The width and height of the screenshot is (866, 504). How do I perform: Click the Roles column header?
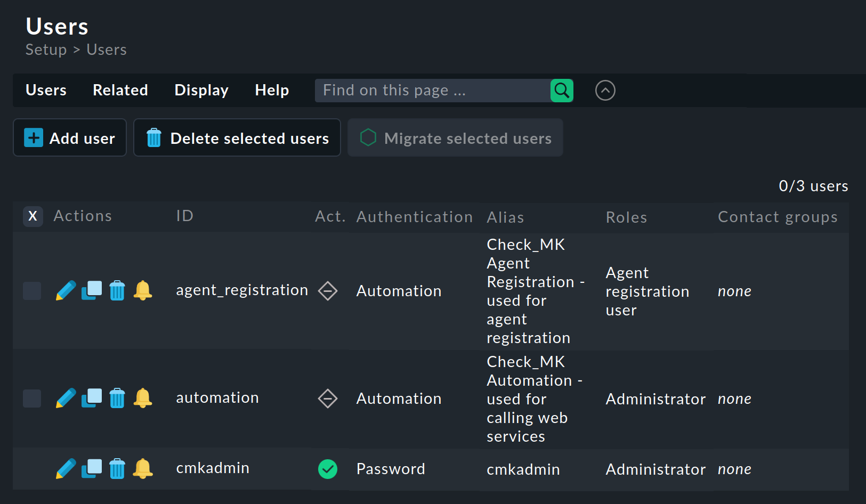627,217
